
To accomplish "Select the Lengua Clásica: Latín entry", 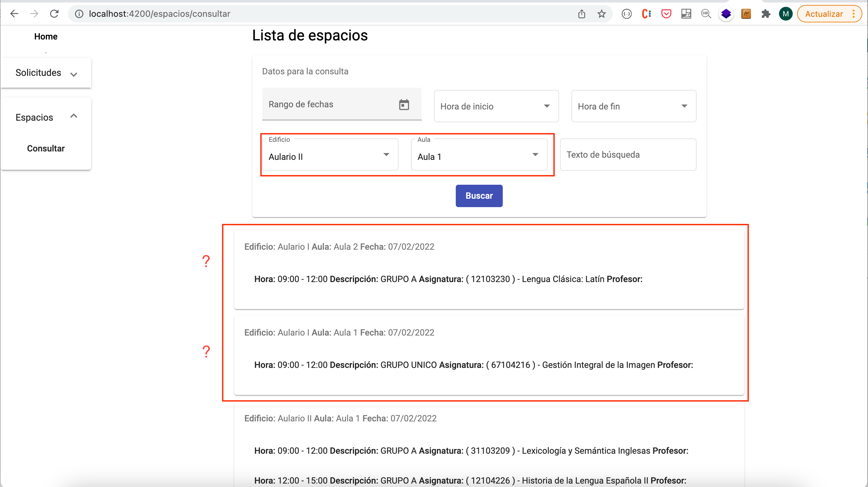I will pyautogui.click(x=449, y=279).
